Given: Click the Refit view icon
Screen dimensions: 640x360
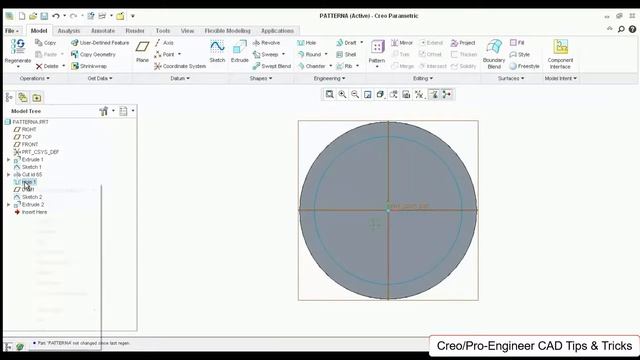Looking at the screenshot, I should (329, 95).
